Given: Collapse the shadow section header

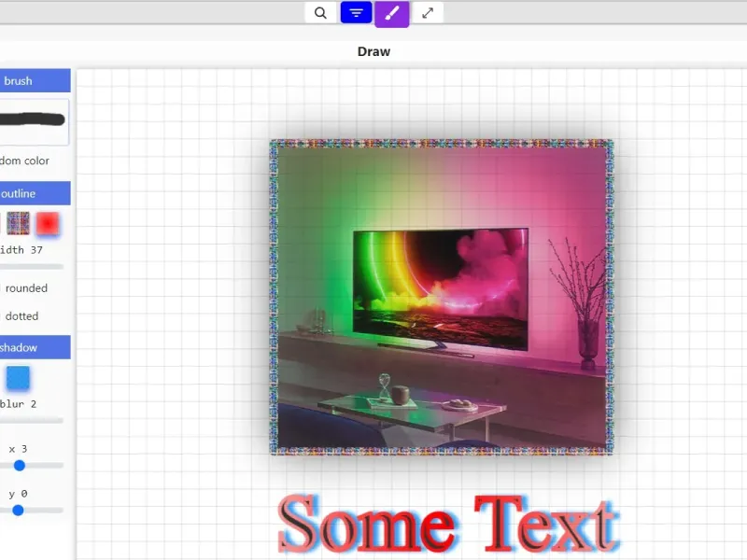Looking at the screenshot, I should [35, 347].
